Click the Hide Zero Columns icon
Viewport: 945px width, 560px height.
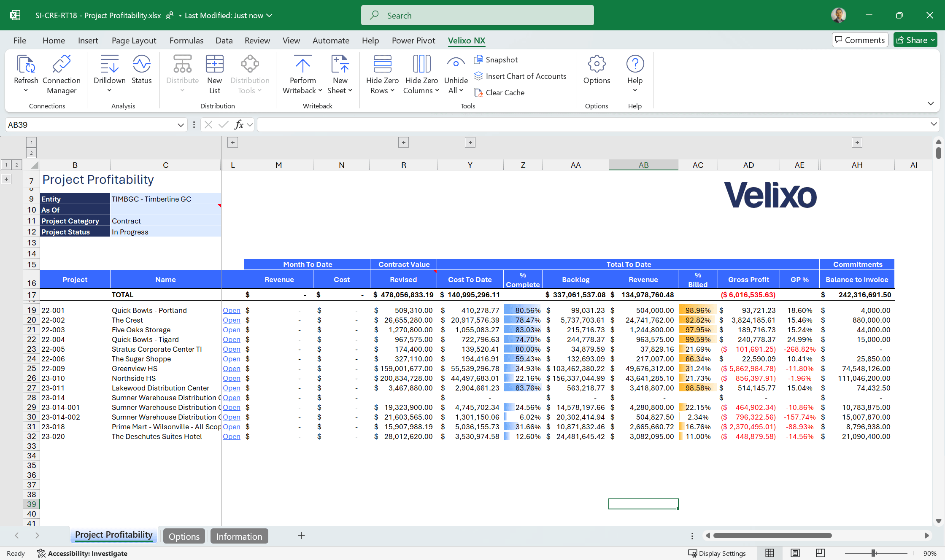click(421, 64)
